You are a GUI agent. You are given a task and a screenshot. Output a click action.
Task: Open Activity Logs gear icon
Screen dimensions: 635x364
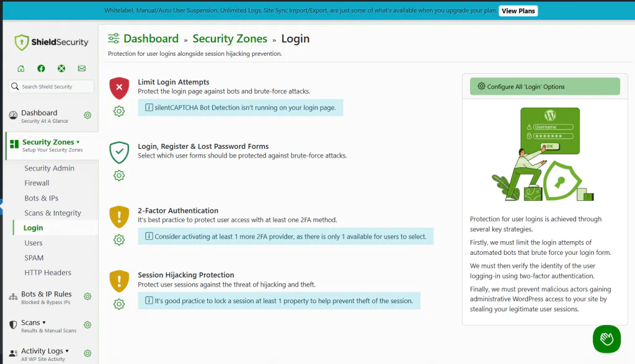pyautogui.click(x=87, y=353)
